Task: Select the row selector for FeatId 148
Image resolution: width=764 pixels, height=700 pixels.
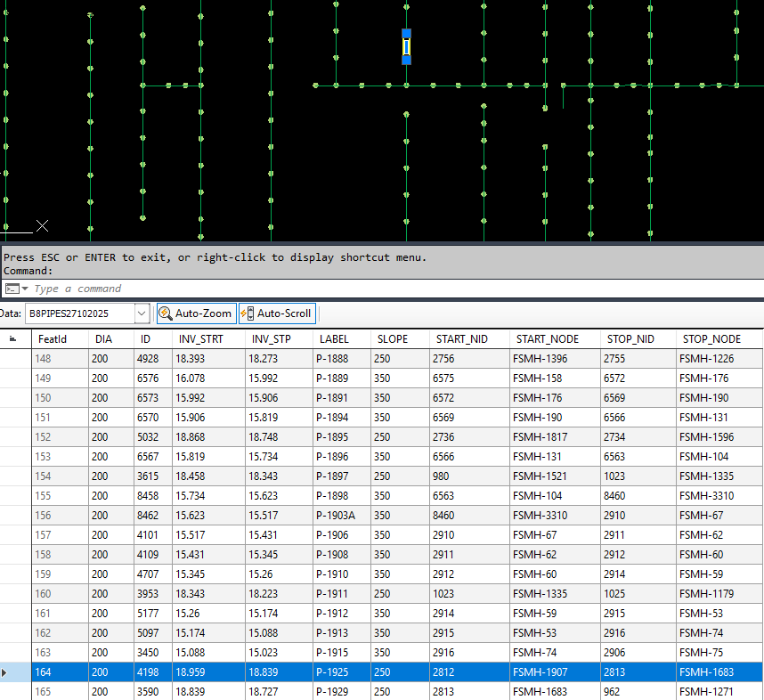Action: [x=16, y=359]
